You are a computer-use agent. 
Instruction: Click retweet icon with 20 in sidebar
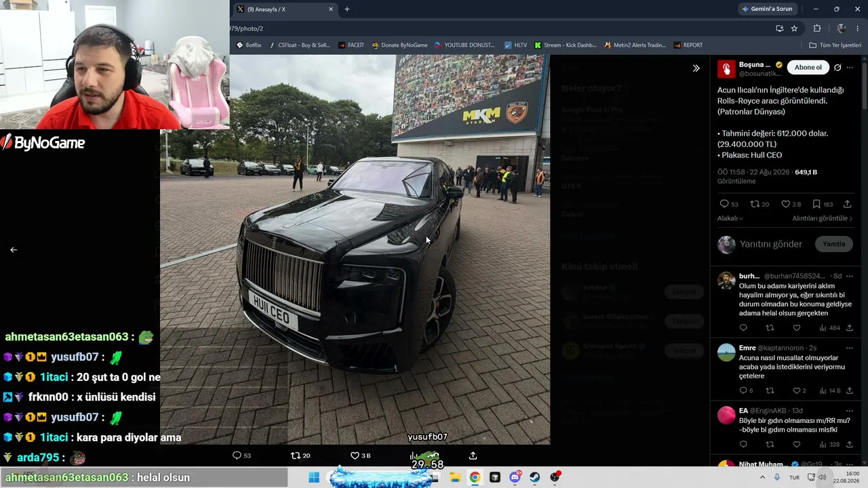pyautogui.click(x=754, y=204)
